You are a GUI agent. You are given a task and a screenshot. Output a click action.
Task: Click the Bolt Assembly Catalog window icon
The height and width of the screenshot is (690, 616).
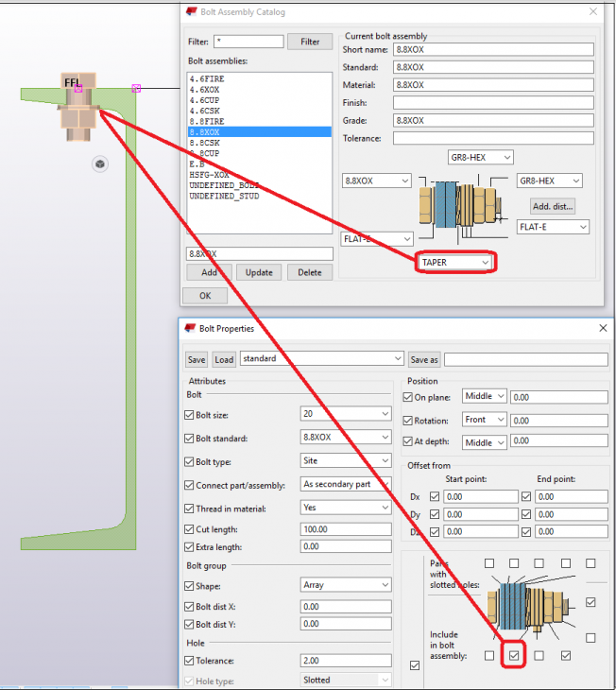192,12
